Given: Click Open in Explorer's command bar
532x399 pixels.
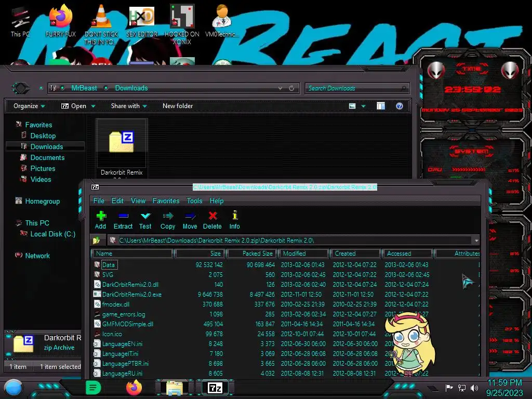Looking at the screenshot, I should [74, 106].
